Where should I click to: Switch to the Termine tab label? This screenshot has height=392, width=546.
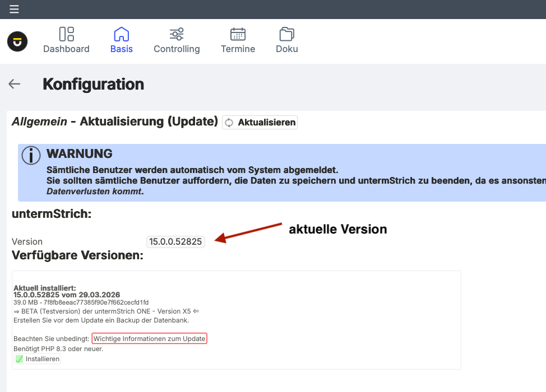pyautogui.click(x=238, y=49)
